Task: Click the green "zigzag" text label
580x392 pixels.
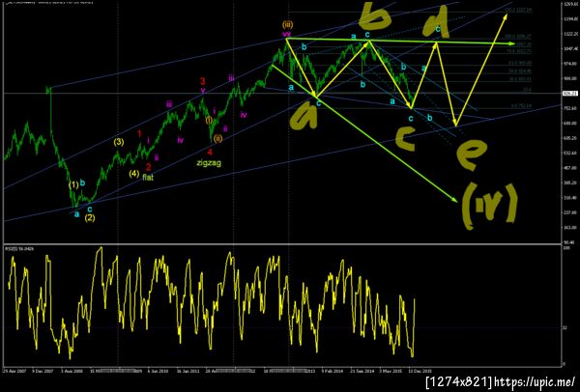Action: pos(209,162)
